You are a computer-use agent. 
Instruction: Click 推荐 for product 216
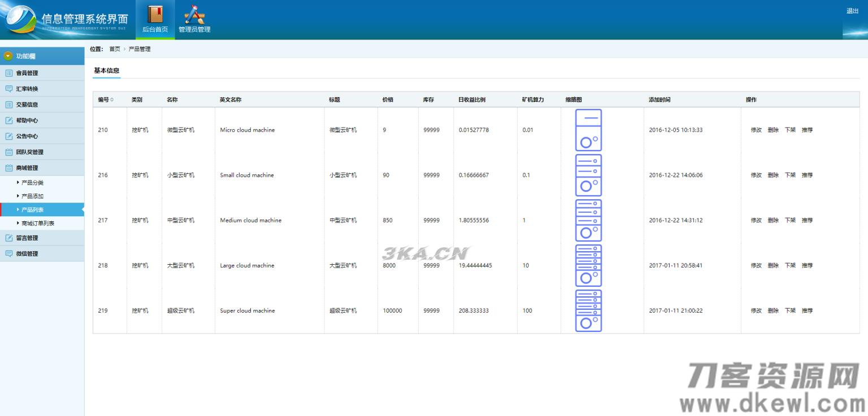[807, 175]
